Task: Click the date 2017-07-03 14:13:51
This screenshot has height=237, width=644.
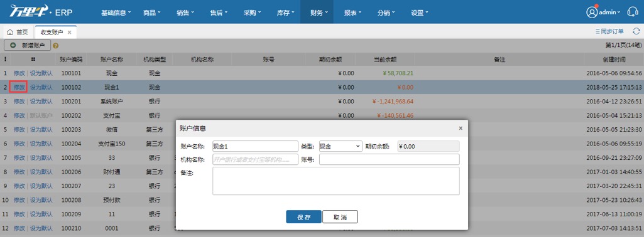Action: point(614,228)
